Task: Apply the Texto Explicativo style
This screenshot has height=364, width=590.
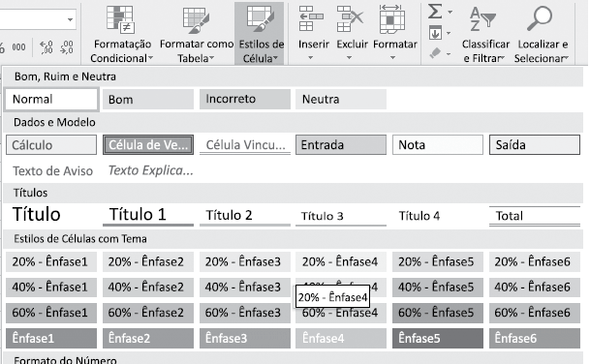Action: 148,170
